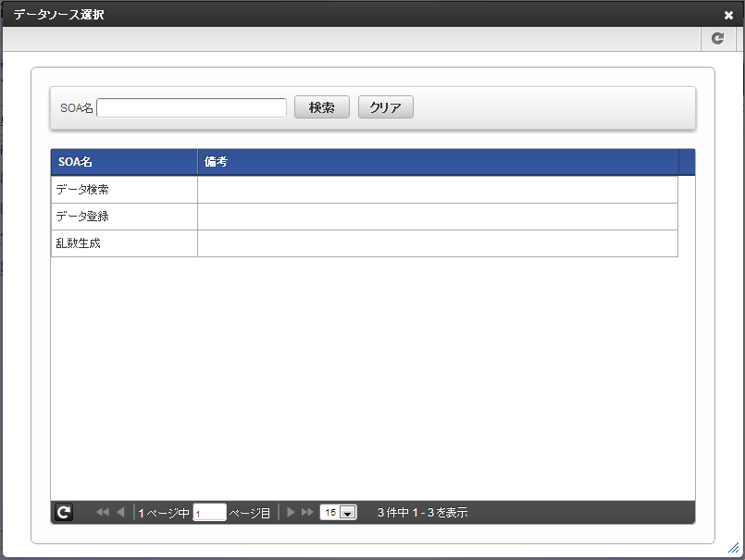Click the 検索 button
The width and height of the screenshot is (745, 560).
[x=322, y=107]
